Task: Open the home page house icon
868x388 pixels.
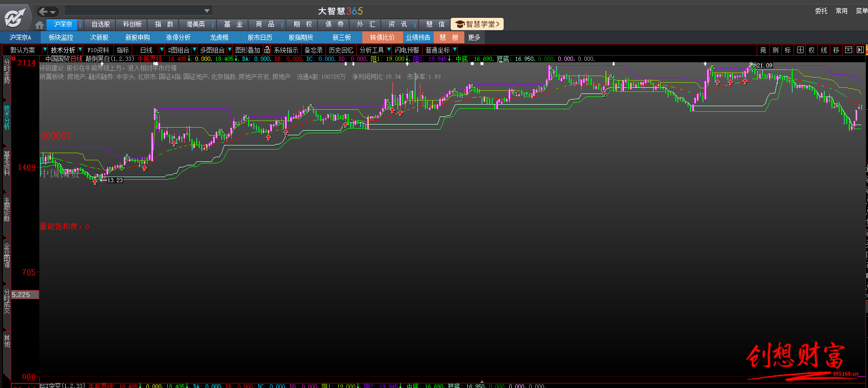Action: pos(40,25)
